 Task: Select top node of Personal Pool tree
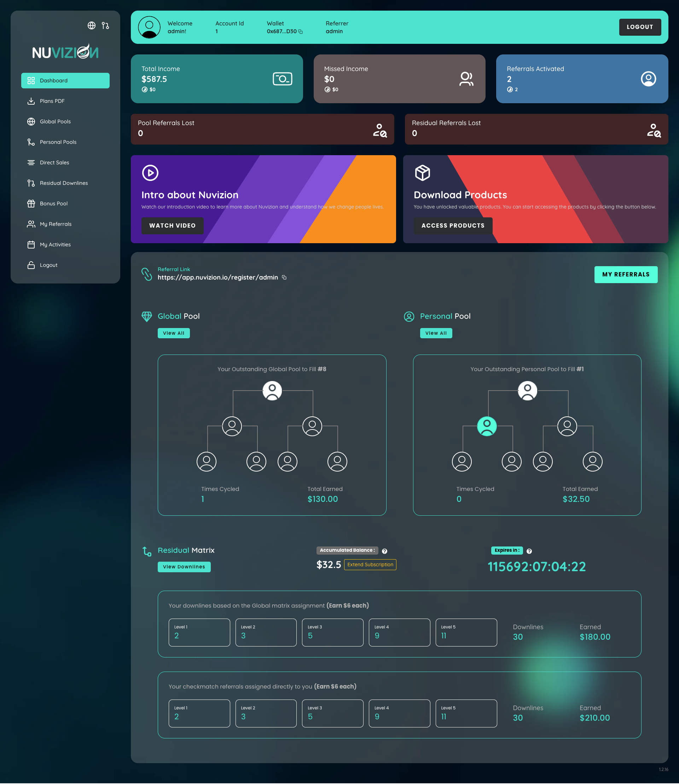tap(527, 391)
